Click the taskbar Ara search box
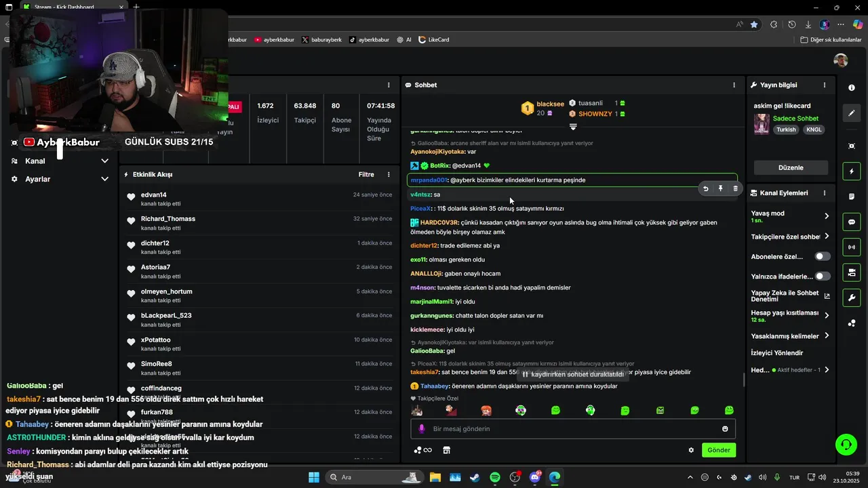Screen dimensions: 868x488 point(374,477)
